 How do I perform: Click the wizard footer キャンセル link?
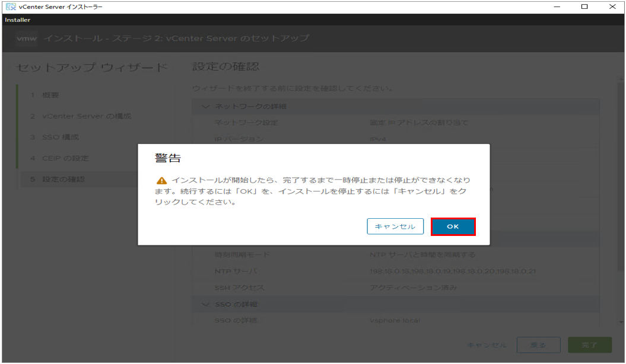coord(487,345)
